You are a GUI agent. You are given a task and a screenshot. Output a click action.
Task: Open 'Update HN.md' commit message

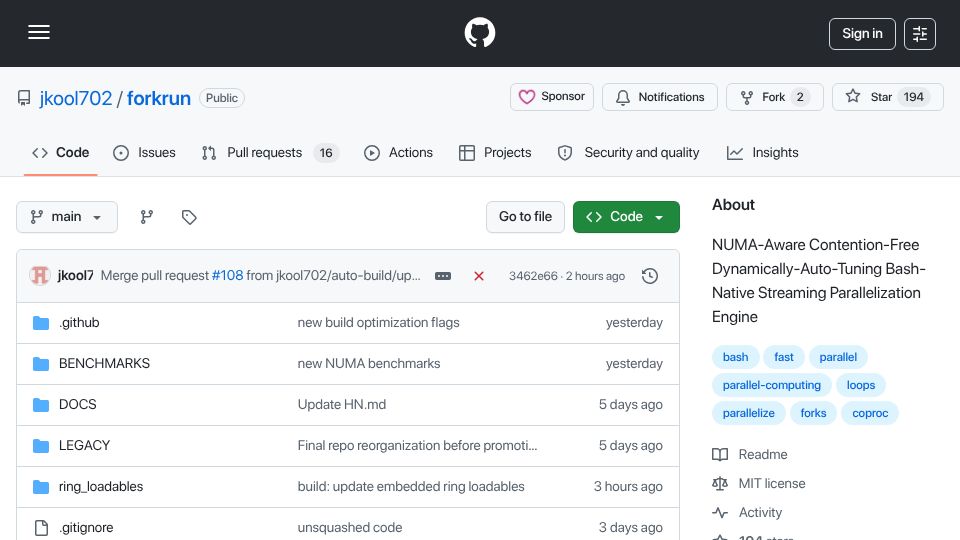pos(342,405)
